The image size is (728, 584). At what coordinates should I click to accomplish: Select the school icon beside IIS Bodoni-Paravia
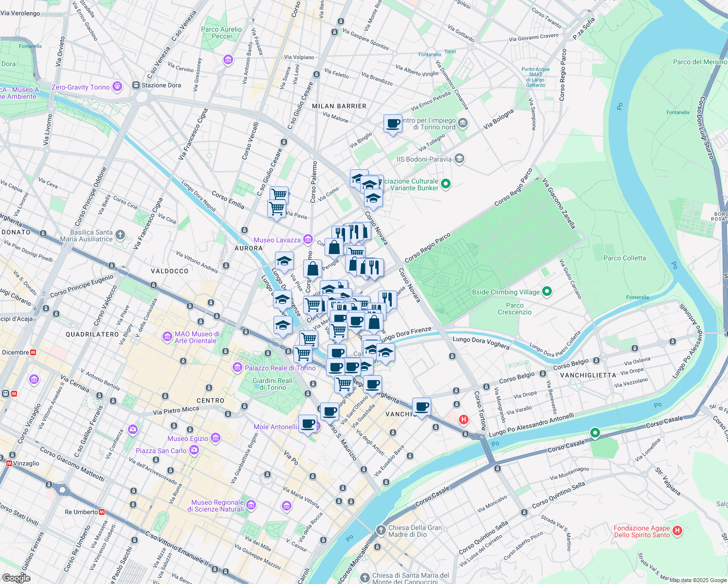coord(459,159)
